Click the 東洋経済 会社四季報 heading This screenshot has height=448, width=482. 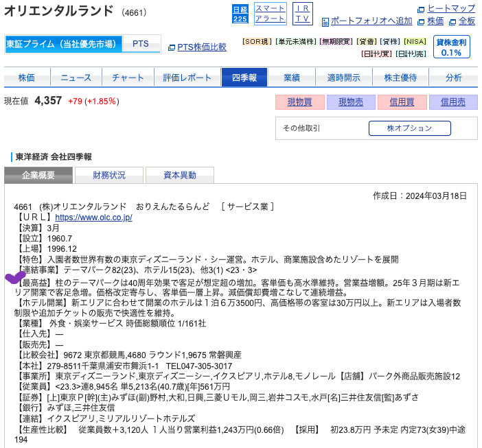click(x=54, y=157)
